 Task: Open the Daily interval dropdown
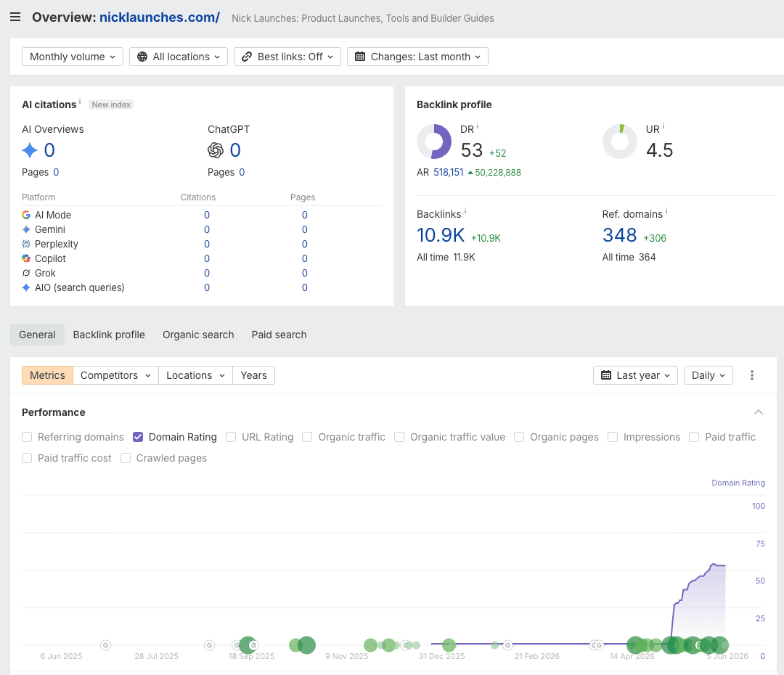click(x=708, y=375)
